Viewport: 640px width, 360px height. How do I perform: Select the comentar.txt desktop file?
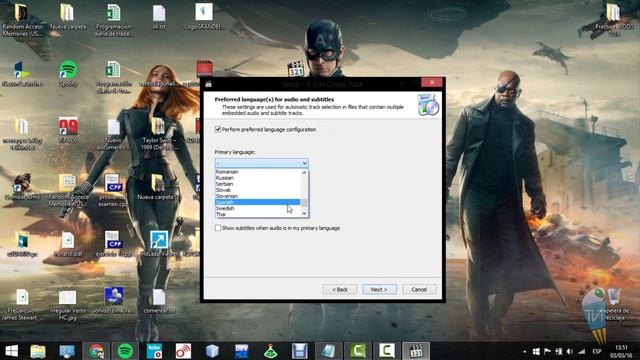point(159,301)
